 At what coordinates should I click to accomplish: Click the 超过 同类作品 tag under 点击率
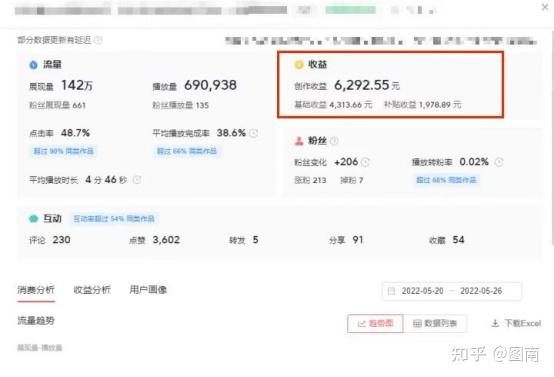pyautogui.click(x=64, y=151)
